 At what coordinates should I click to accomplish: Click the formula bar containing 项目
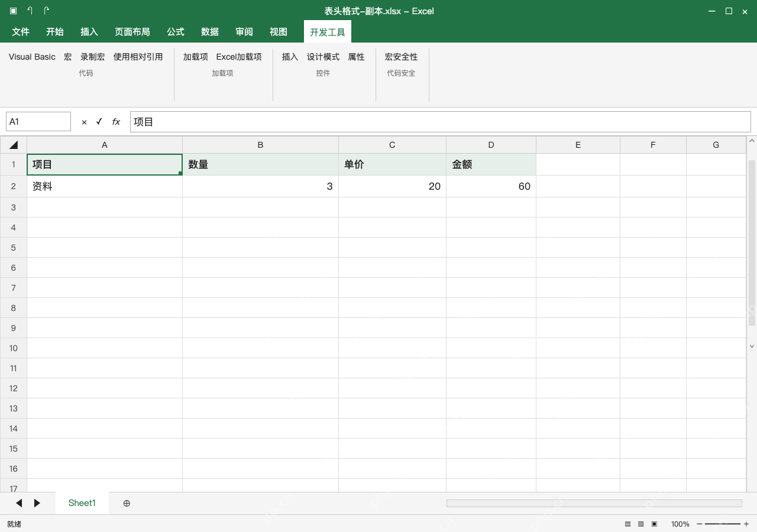pyautogui.click(x=440, y=122)
